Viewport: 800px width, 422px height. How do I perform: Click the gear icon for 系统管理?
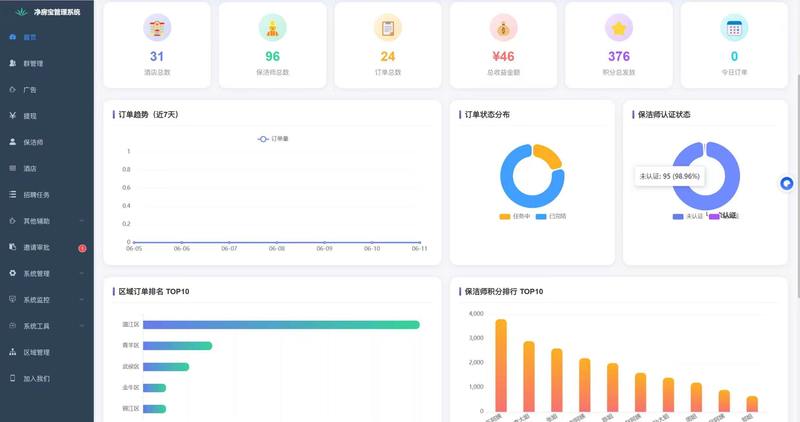(13, 274)
